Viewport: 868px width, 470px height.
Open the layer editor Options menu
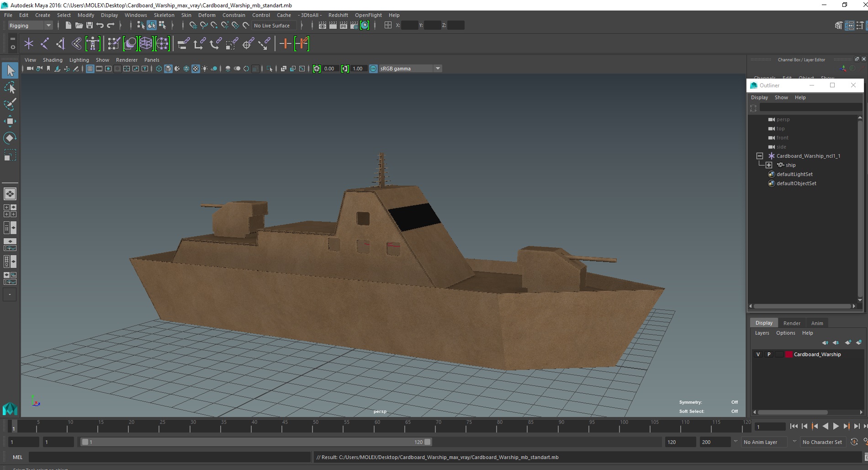[785, 333]
